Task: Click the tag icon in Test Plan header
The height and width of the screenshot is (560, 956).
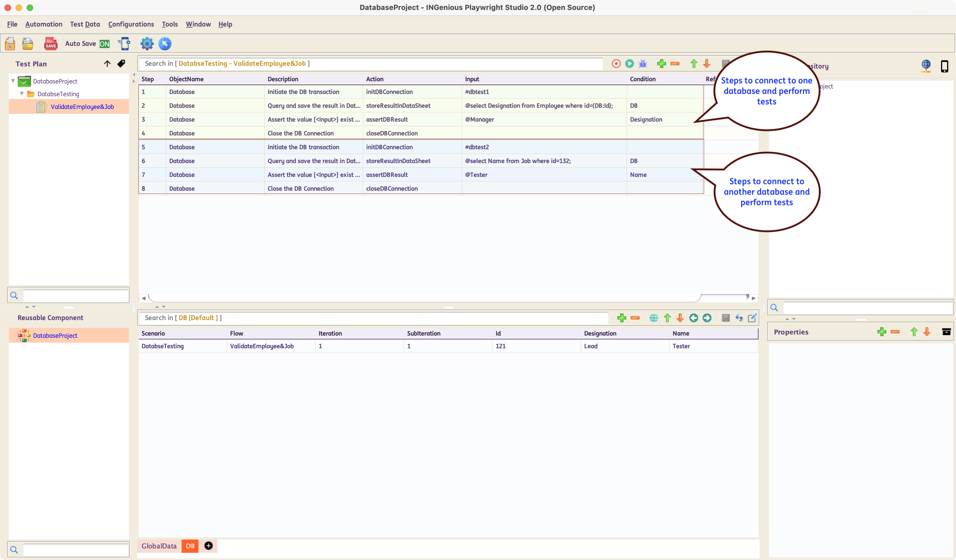Action: 121,64
